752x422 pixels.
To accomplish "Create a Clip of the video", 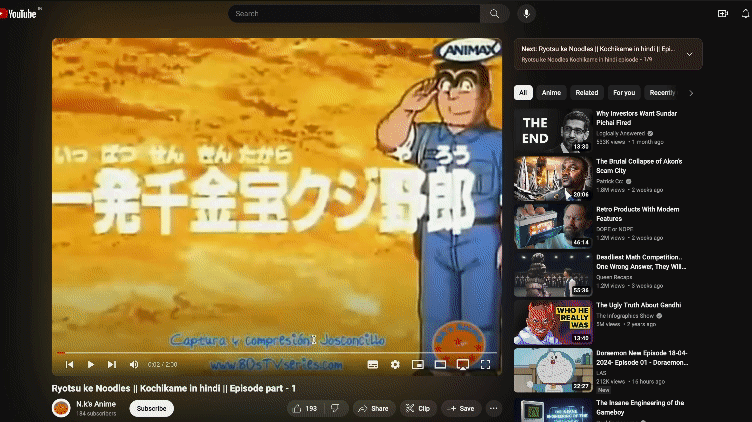I will point(418,409).
